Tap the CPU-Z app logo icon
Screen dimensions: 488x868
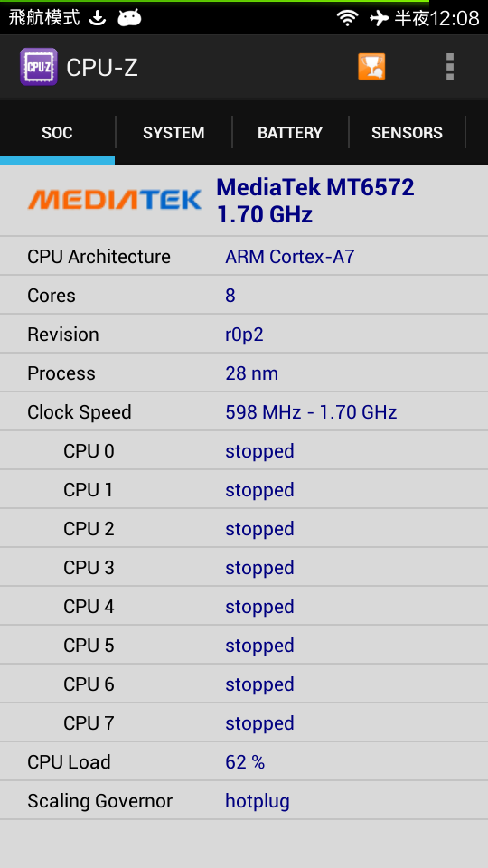coord(39,67)
